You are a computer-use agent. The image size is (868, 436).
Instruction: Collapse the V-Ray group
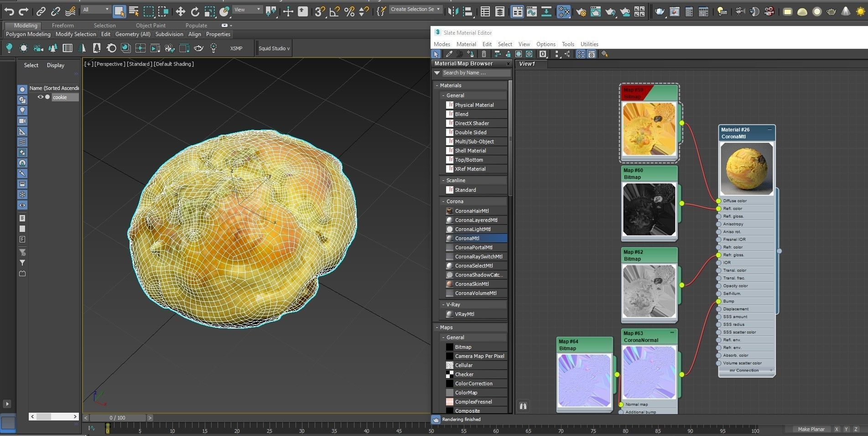(x=443, y=305)
